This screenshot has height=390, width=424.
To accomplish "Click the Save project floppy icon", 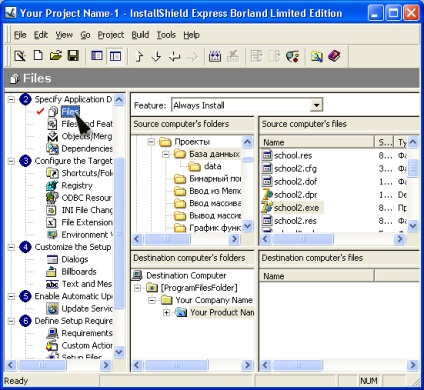I will point(73,56).
